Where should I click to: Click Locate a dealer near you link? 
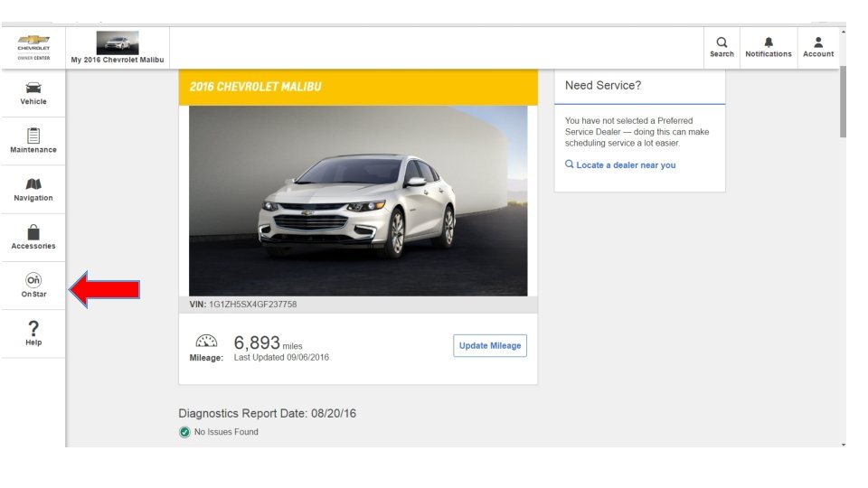coord(620,164)
